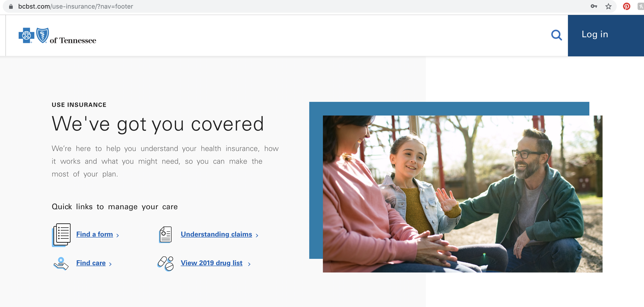The width and height of the screenshot is (644, 307).
Task: Open the Understanding claims link
Action: point(216,234)
